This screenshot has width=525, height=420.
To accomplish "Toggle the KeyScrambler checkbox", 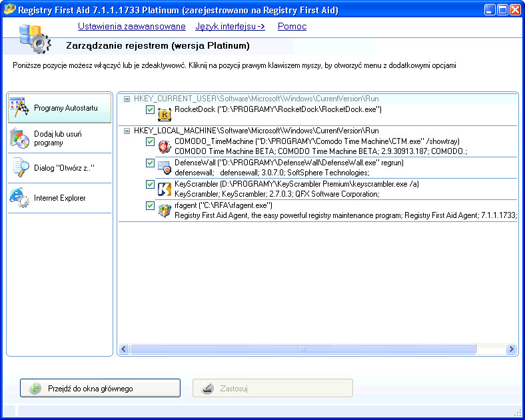I will (x=150, y=184).
